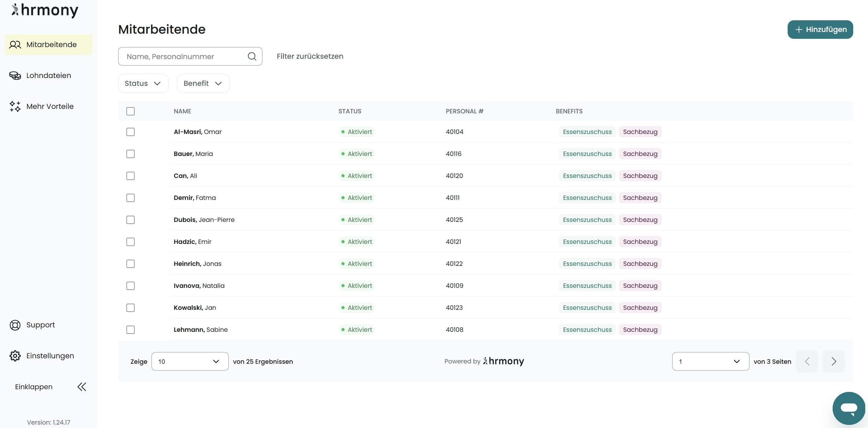This screenshot has height=428, width=868.
Task: Select the Kowalski, Jan row checkbox
Action: pyautogui.click(x=131, y=308)
